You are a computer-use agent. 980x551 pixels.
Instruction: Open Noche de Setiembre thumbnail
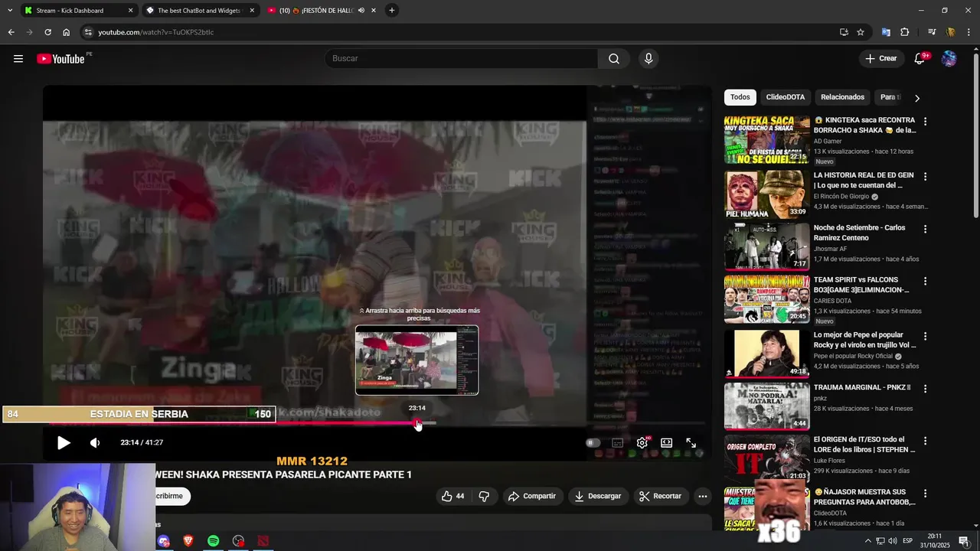(x=766, y=246)
